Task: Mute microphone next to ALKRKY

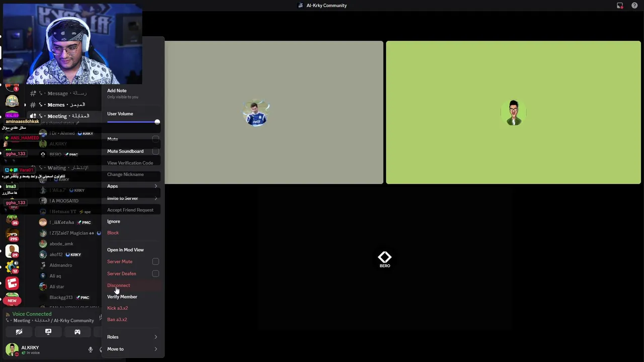Action: click(x=91, y=349)
